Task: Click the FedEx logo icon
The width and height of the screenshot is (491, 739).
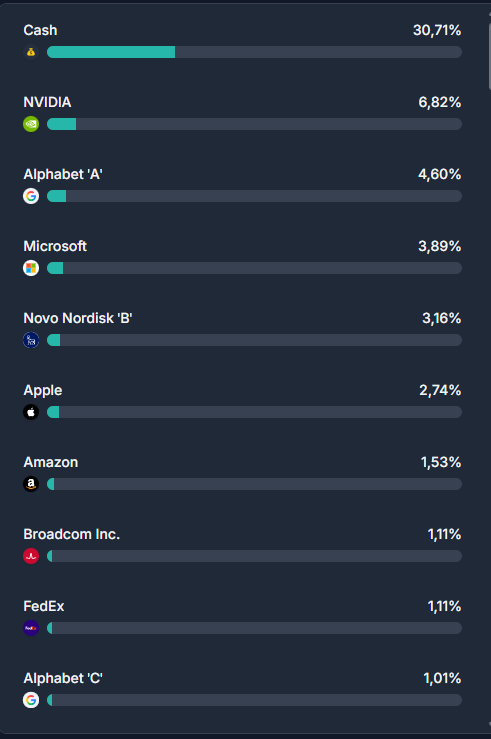Action: point(31,628)
